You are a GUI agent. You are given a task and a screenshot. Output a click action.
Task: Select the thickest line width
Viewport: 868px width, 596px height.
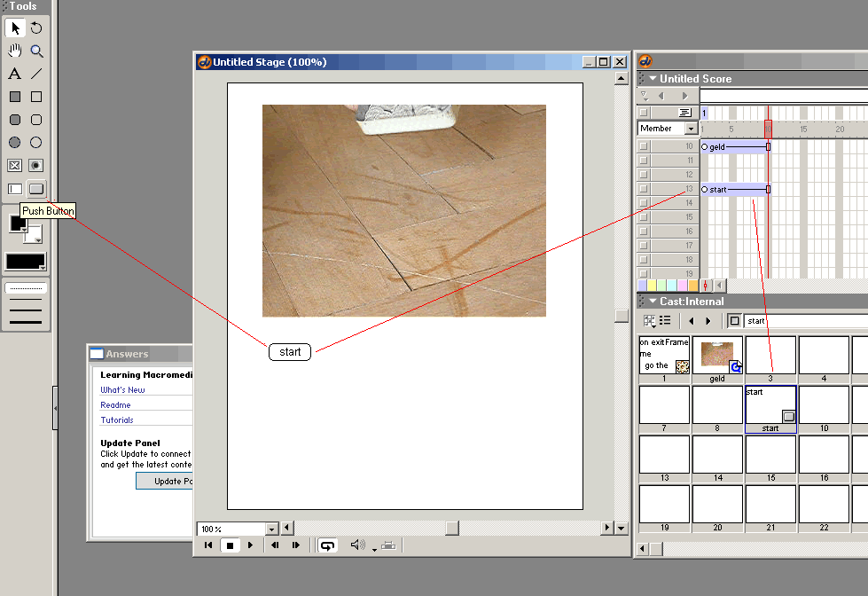pos(26,322)
